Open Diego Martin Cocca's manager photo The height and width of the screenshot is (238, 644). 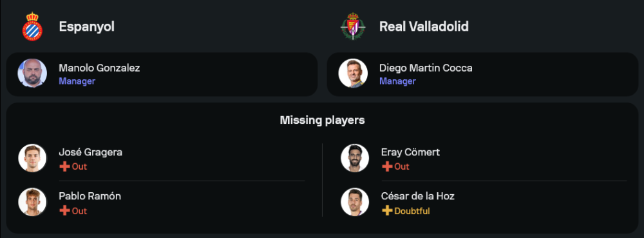[353, 73]
